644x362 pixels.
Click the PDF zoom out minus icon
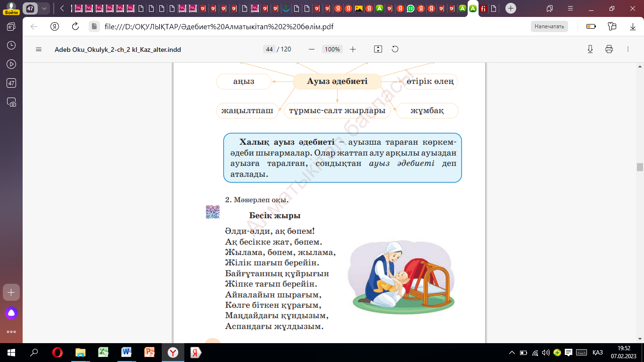[x=311, y=49]
